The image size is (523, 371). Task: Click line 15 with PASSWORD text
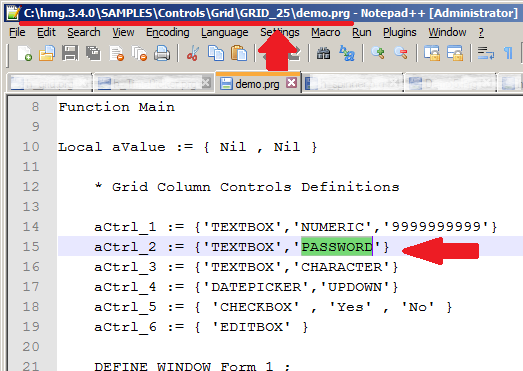pyautogui.click(x=290, y=246)
